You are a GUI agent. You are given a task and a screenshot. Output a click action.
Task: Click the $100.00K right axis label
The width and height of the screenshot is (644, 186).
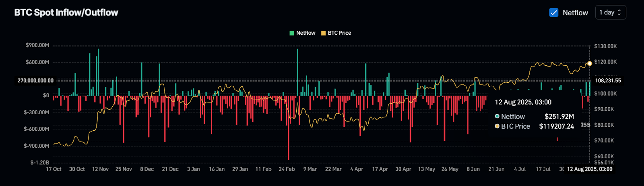click(605, 94)
